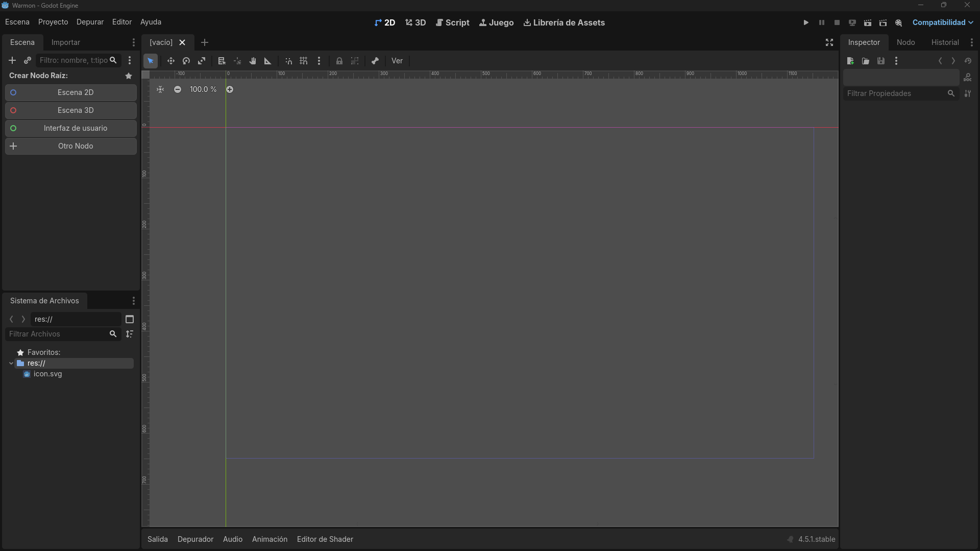Activate the Pan mode hand tool

tap(253, 61)
